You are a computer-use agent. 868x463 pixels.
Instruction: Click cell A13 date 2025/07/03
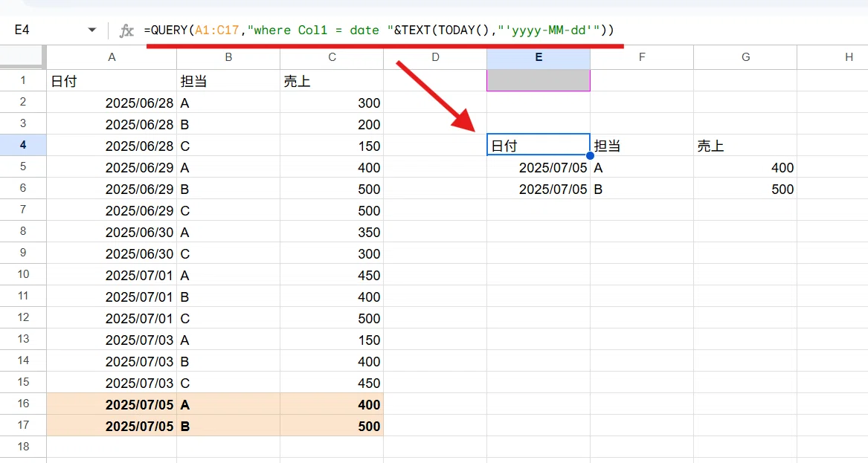pos(112,340)
